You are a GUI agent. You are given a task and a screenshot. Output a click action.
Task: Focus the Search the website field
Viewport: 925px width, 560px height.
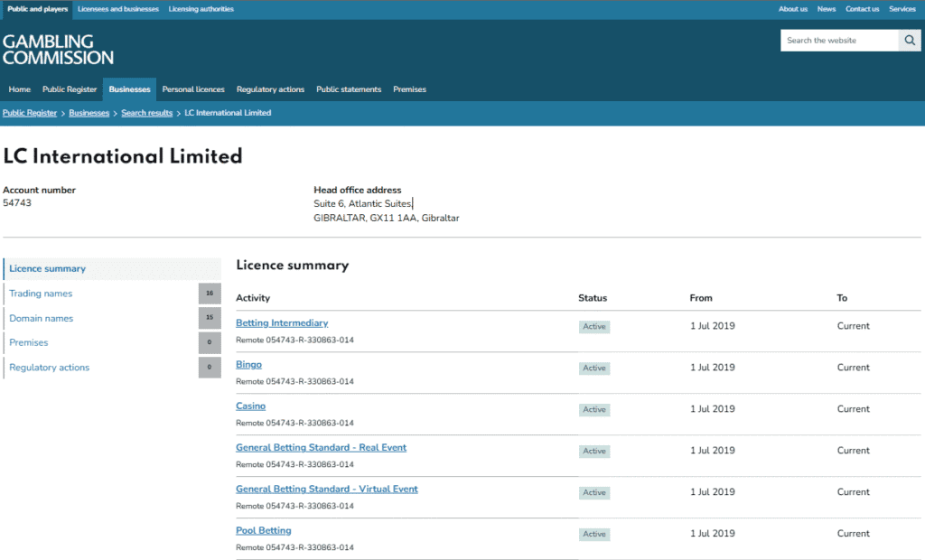coord(839,40)
